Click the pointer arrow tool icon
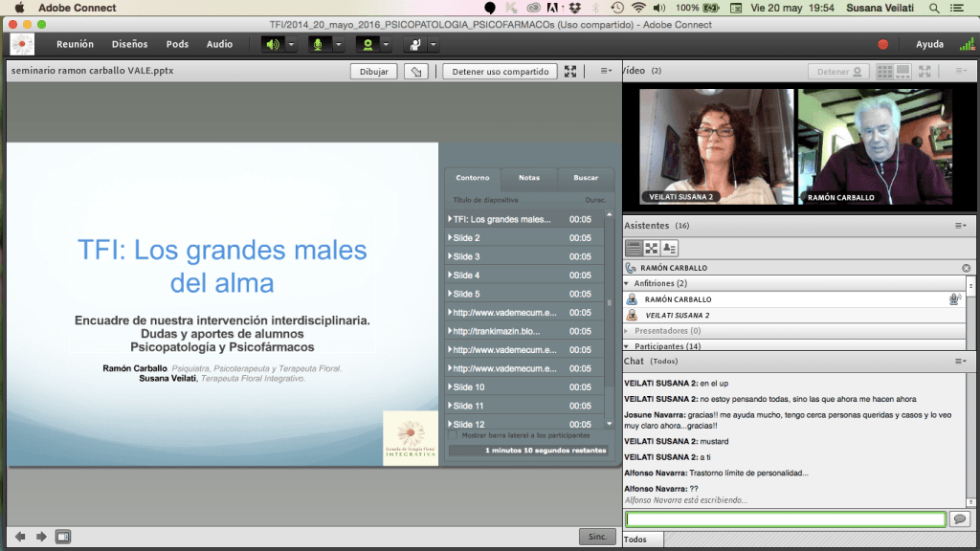This screenshot has width=980, height=551. coord(416,71)
